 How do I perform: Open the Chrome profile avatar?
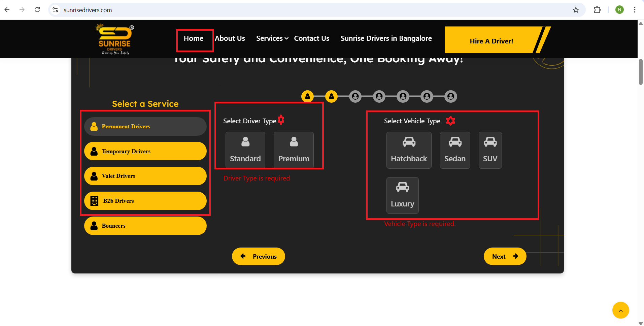pos(619,10)
